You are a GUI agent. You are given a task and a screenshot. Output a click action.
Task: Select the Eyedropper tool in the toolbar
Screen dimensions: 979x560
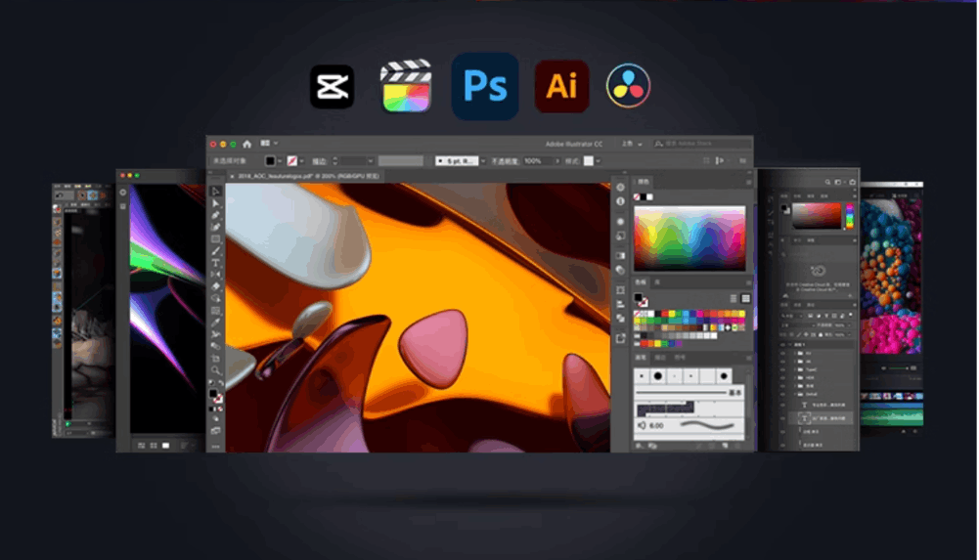pyautogui.click(x=215, y=322)
